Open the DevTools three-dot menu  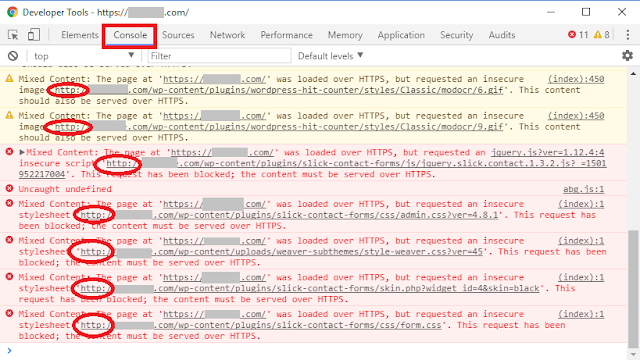pos(628,35)
